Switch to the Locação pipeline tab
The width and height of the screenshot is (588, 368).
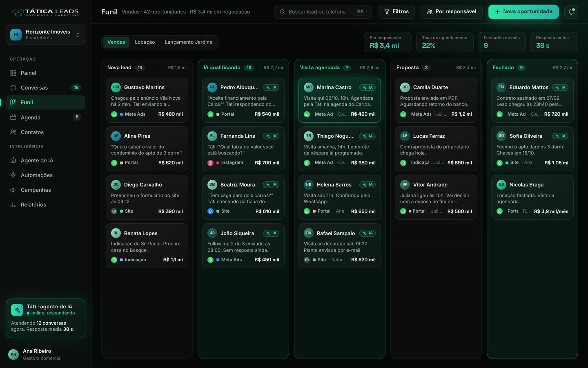pyautogui.click(x=145, y=42)
